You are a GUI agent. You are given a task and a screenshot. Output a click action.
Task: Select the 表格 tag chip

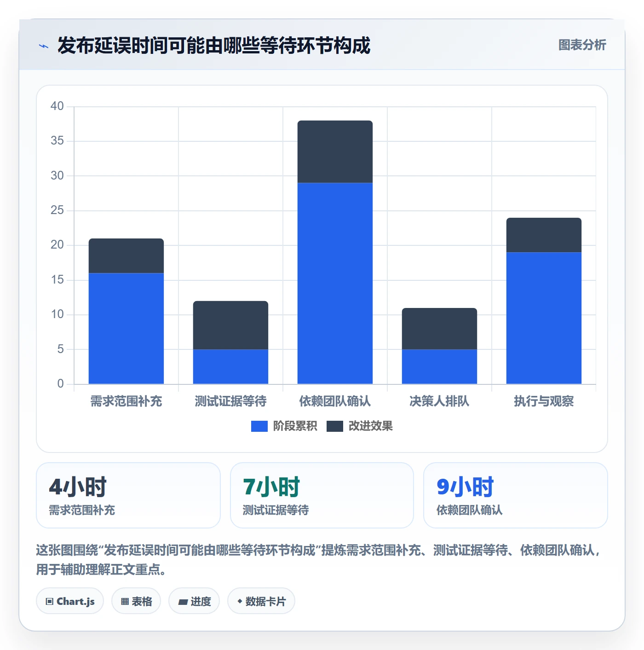pos(136,601)
